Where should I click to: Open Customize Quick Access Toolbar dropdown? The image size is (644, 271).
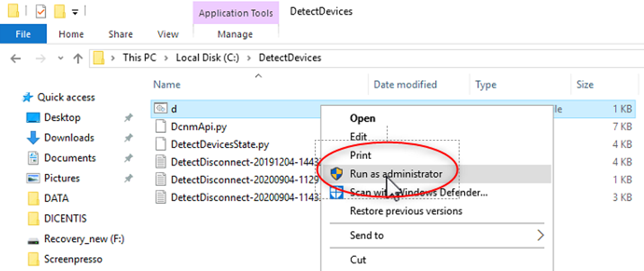coord(74,11)
